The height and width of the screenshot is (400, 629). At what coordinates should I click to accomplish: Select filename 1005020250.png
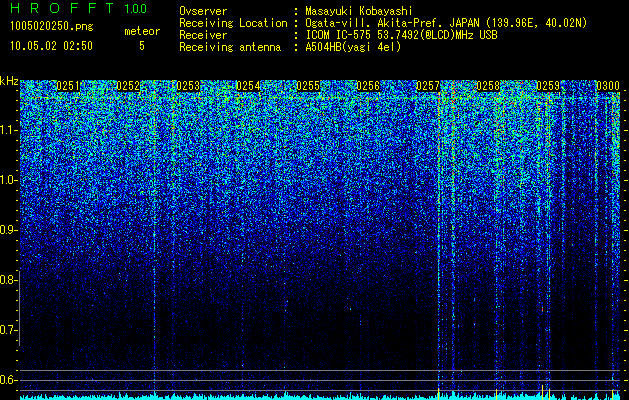(52, 26)
